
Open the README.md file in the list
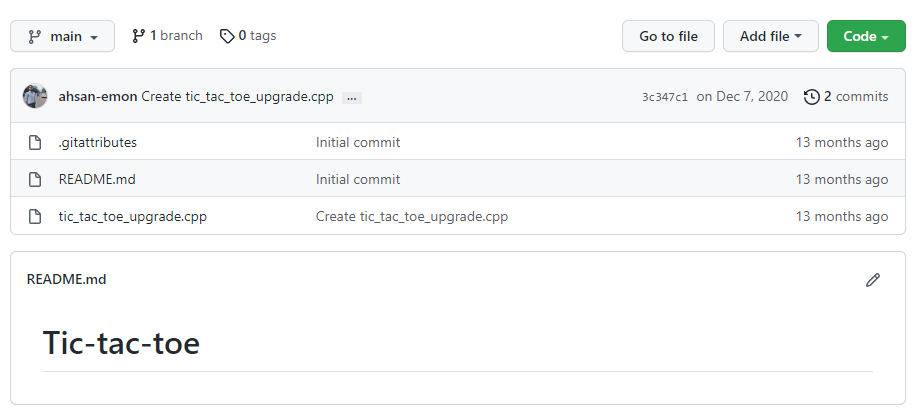tap(96, 180)
